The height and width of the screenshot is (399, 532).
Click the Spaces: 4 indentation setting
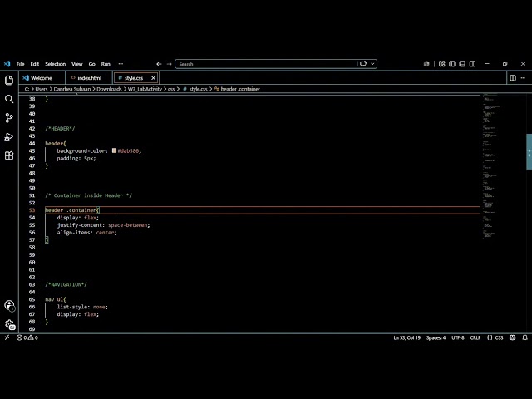point(436,337)
